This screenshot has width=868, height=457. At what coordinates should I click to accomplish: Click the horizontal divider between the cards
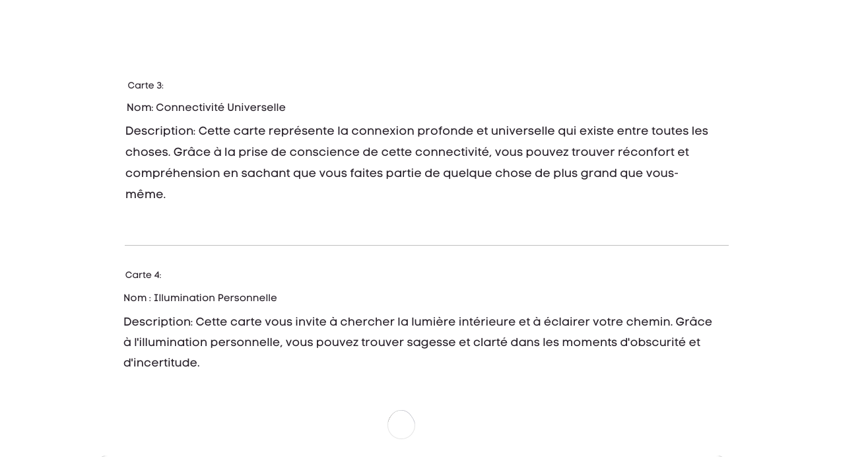(426, 245)
